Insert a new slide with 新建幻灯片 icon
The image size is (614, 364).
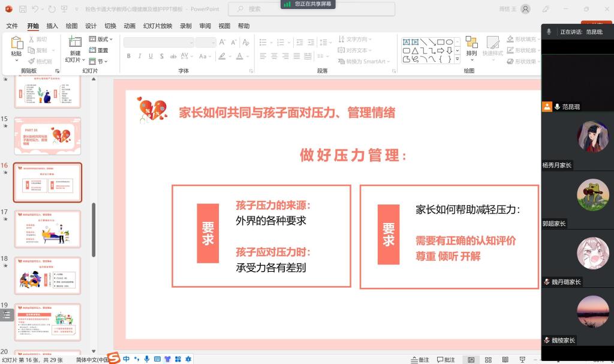click(x=74, y=43)
